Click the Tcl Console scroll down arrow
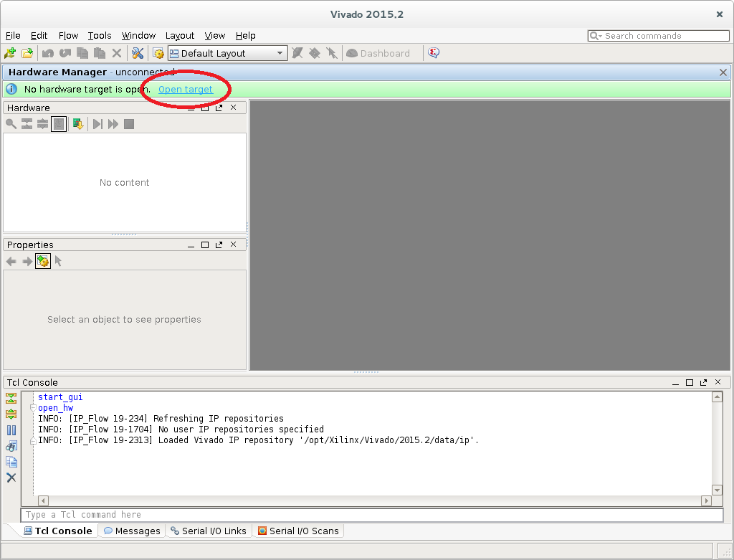734x560 pixels. [717, 490]
